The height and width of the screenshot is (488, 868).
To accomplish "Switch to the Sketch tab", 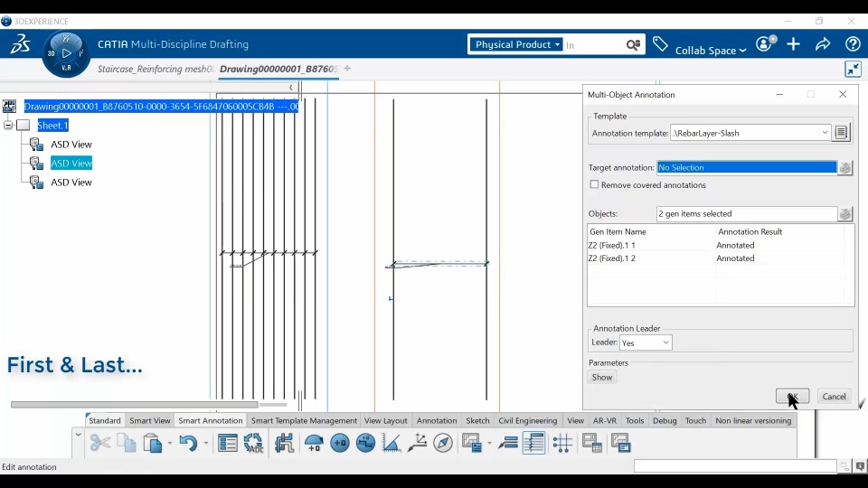I will pos(477,420).
